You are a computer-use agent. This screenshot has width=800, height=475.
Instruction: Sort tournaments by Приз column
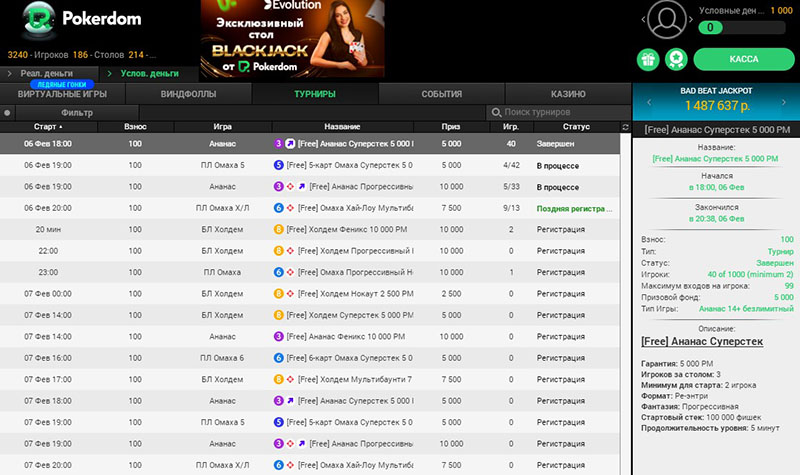(451, 127)
